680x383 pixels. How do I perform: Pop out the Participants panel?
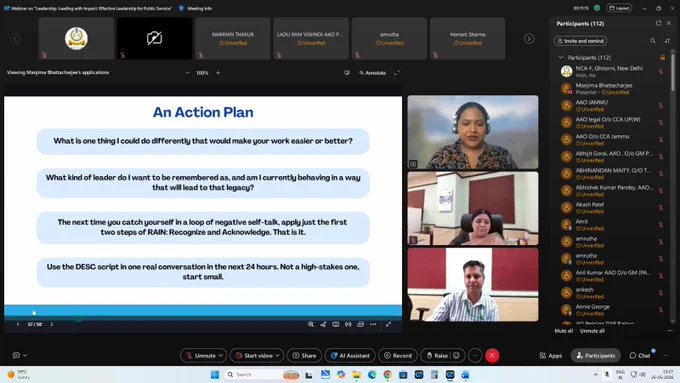658,23
